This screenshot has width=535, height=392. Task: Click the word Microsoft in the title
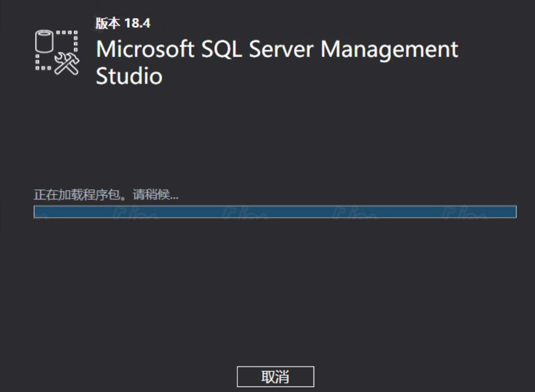(145, 50)
